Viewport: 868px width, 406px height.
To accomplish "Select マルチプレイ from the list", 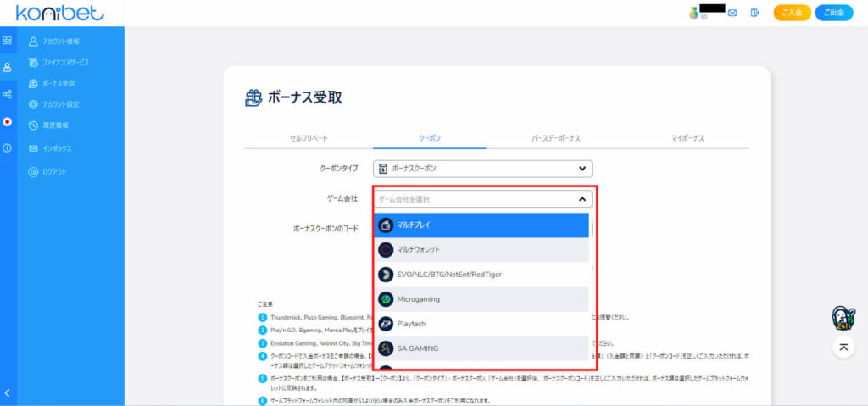I will tap(481, 225).
